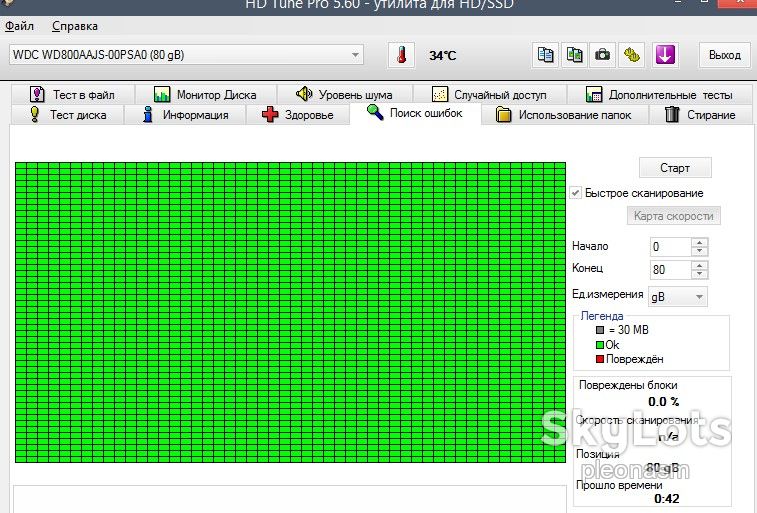Switch to the Тест диска tab
The width and height of the screenshot is (757, 513).
click(68, 115)
